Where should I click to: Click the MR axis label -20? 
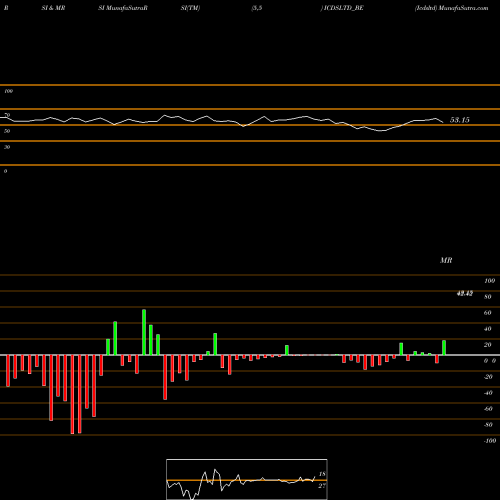tap(488, 377)
